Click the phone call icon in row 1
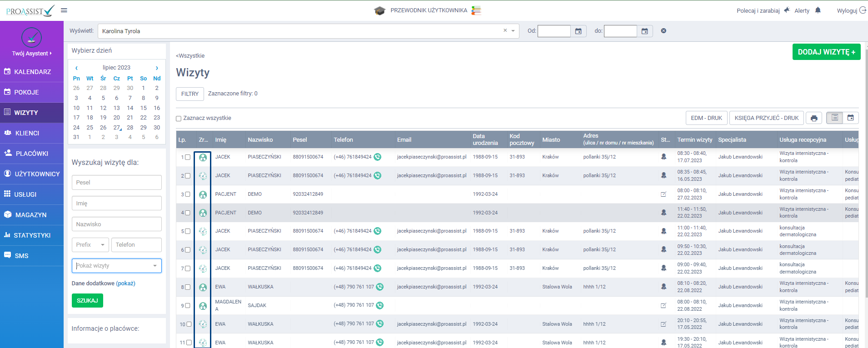 click(377, 157)
